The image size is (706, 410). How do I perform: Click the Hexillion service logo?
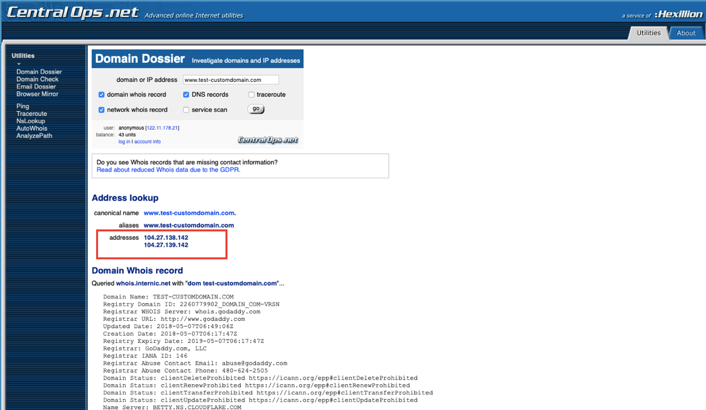pos(678,14)
